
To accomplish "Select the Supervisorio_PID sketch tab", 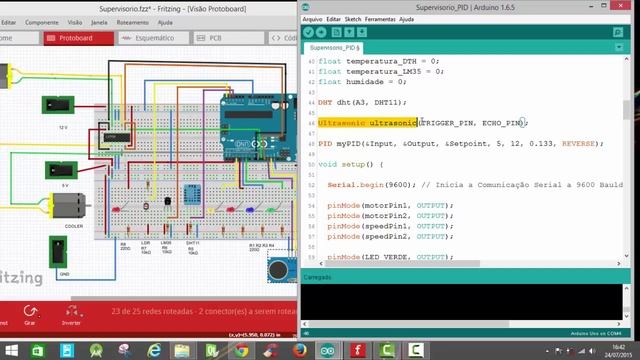I will point(334,48).
